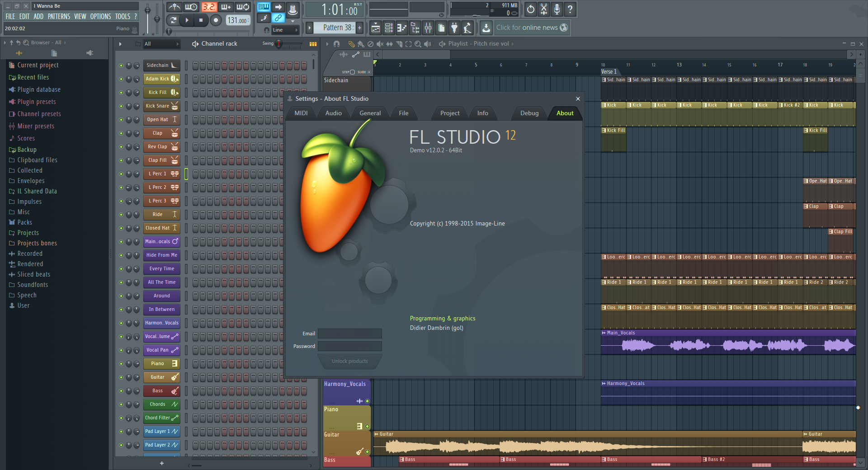
Task: Expand the Packs folder in browser
Action: pyautogui.click(x=24, y=222)
